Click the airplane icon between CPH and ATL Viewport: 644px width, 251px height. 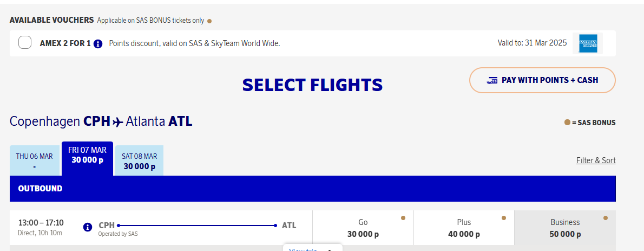point(118,122)
